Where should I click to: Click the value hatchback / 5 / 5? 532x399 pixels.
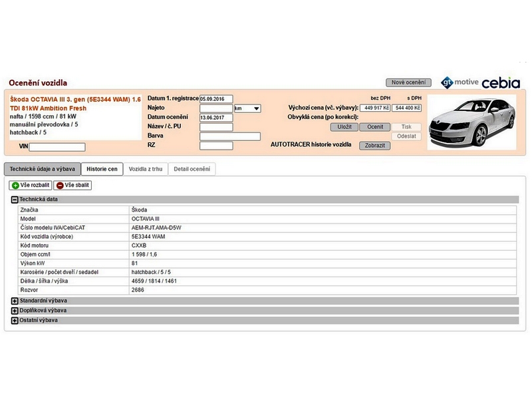151,272
